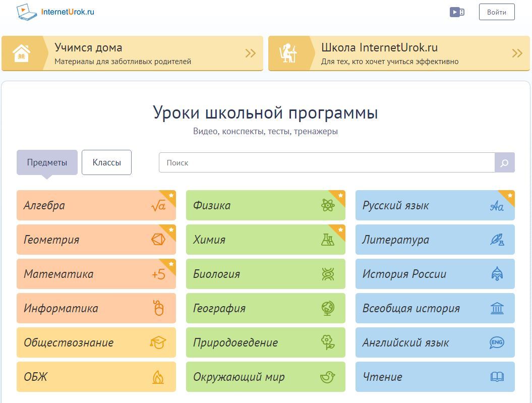532x403 pixels.
Task: Select the Предметы tab
Action: pyautogui.click(x=47, y=162)
